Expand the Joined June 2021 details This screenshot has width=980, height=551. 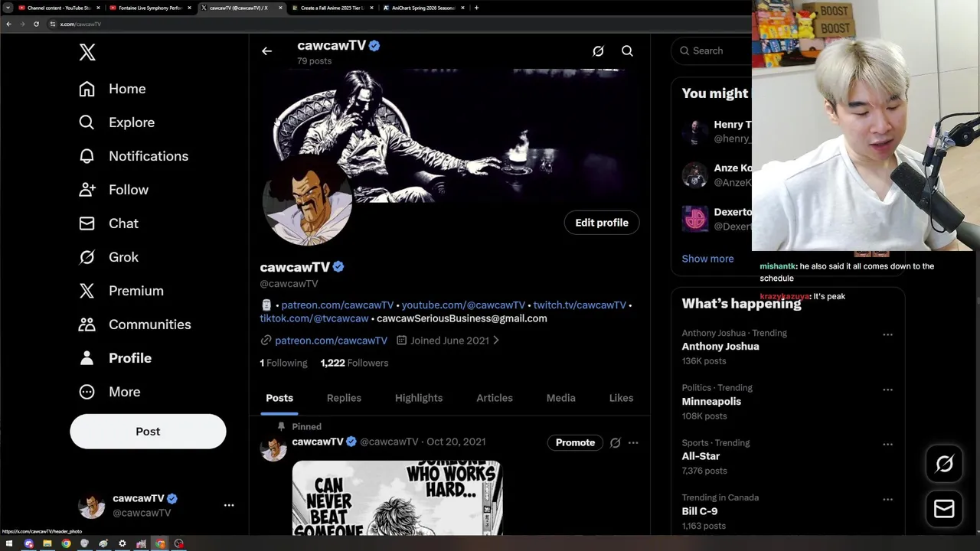tap(449, 341)
